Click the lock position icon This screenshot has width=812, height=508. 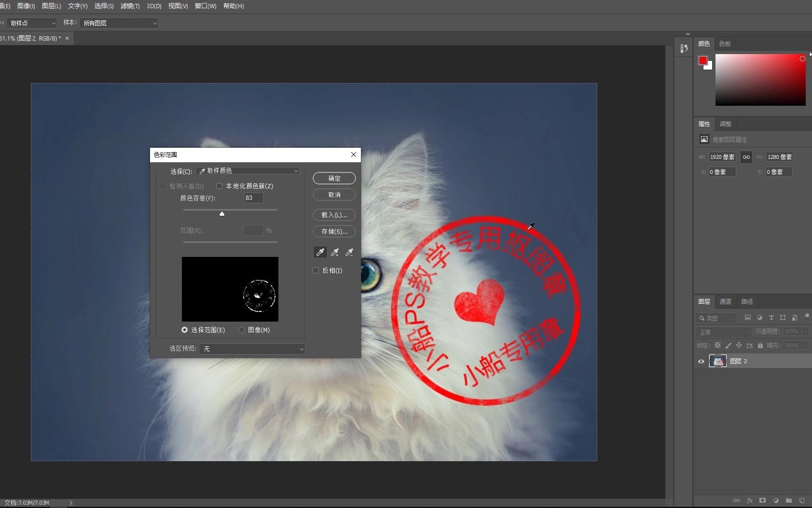(x=739, y=345)
